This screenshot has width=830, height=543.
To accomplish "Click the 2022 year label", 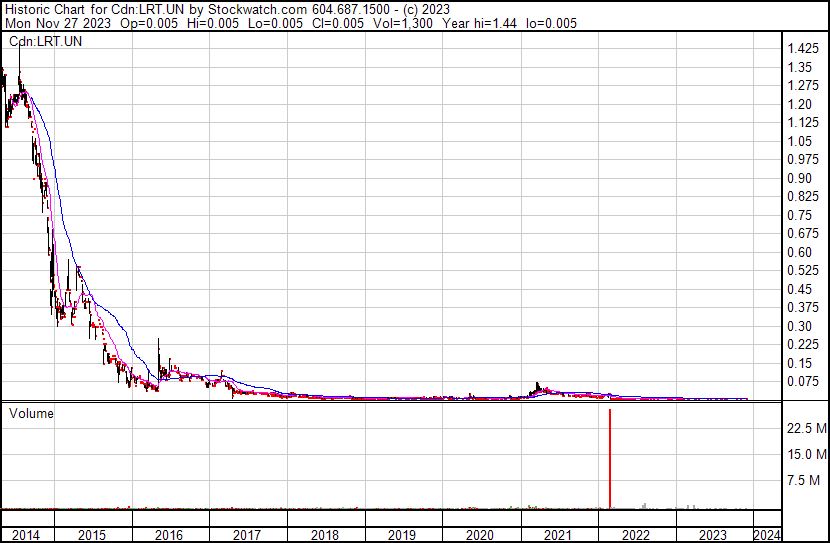I will (x=636, y=535).
